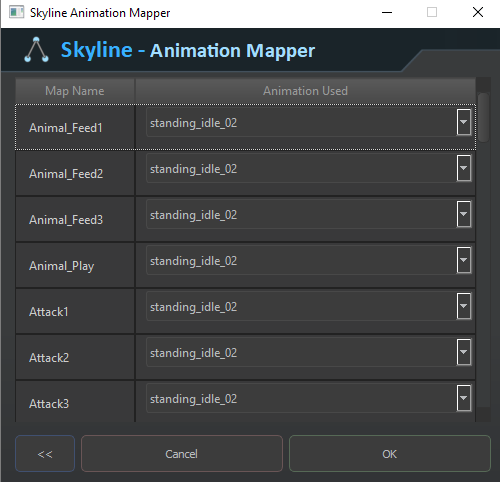Confirm mapping with the OK button
This screenshot has width=500, height=482.
coord(390,454)
